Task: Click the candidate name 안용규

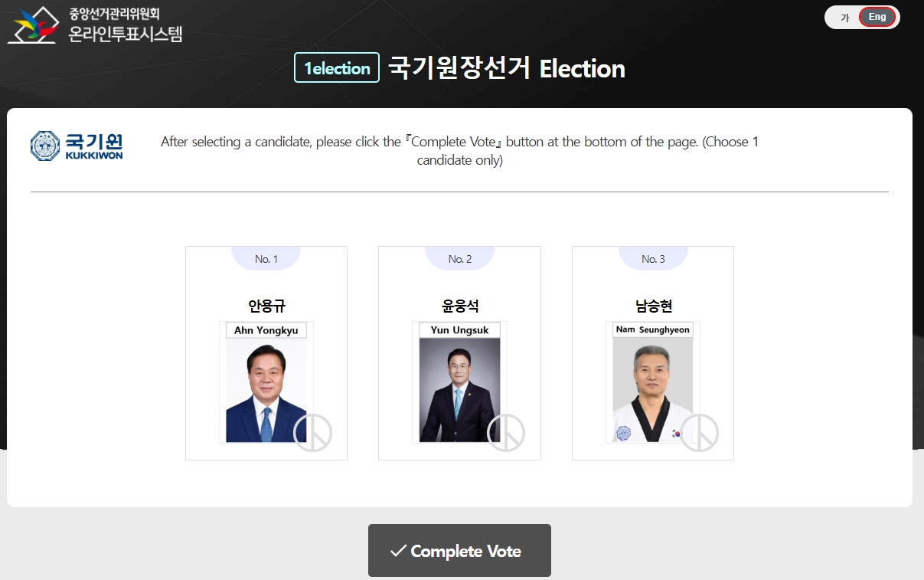Action: tap(266, 306)
